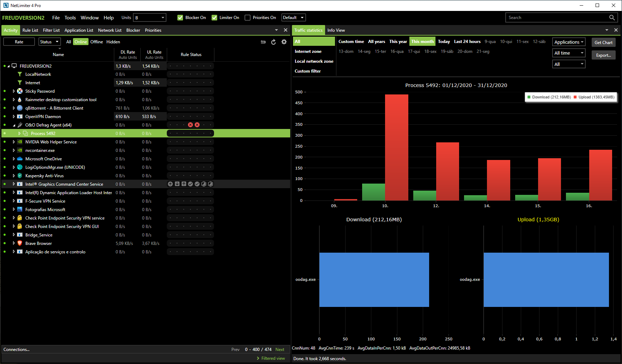
Task: Collapse the O&O Defrag Agent tree node
Action: [x=14, y=125]
